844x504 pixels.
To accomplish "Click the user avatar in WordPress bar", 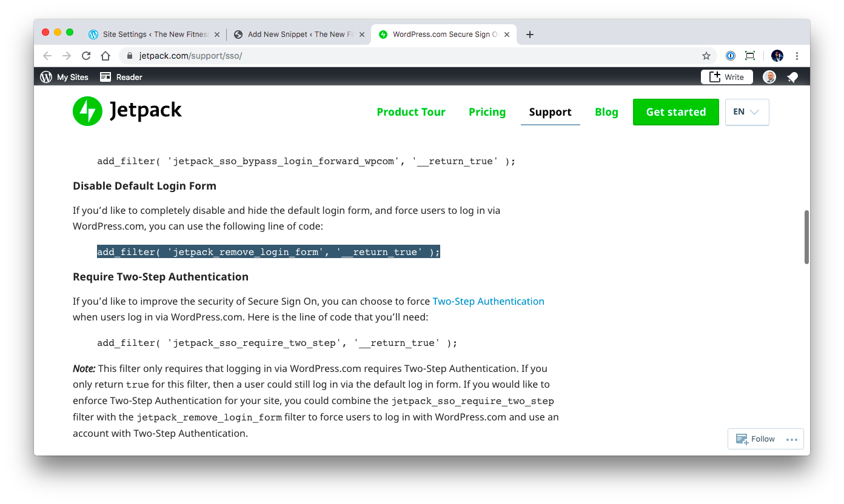I will pos(769,77).
